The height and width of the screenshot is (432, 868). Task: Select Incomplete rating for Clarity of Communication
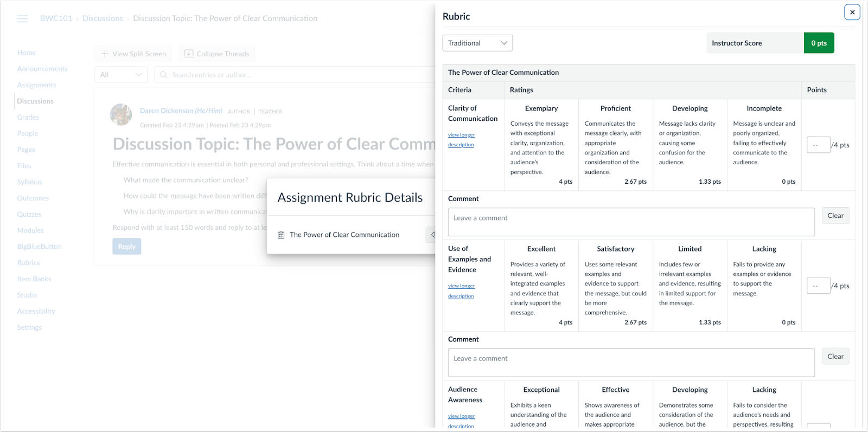pos(764,145)
